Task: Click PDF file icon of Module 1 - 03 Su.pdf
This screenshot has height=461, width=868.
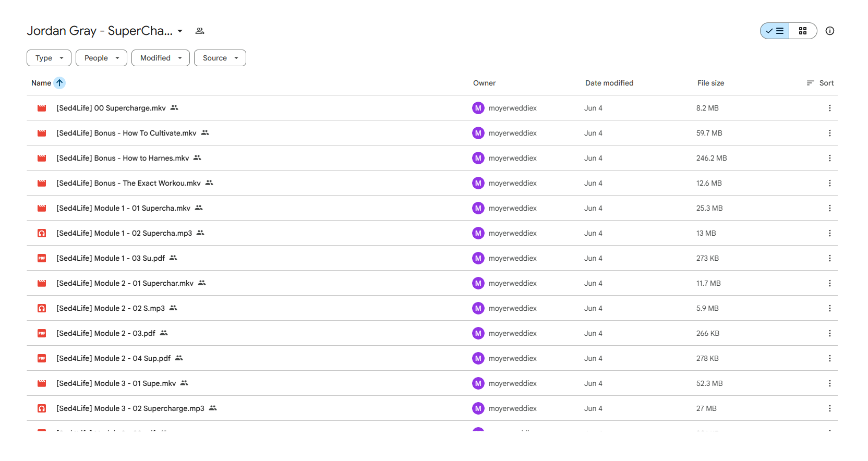Action: [42, 258]
